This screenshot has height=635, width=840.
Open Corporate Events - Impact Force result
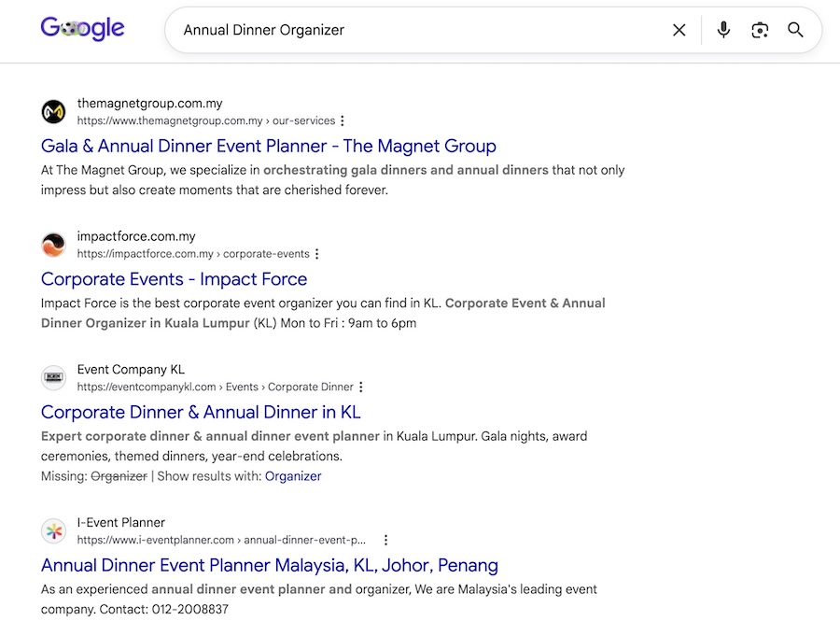coord(175,279)
